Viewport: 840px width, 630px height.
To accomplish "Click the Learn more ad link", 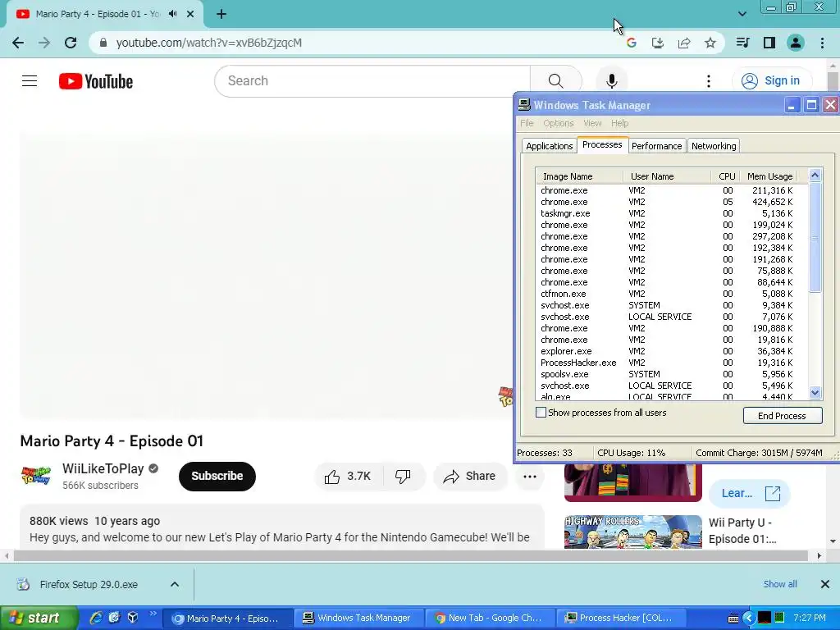I will point(749,493).
